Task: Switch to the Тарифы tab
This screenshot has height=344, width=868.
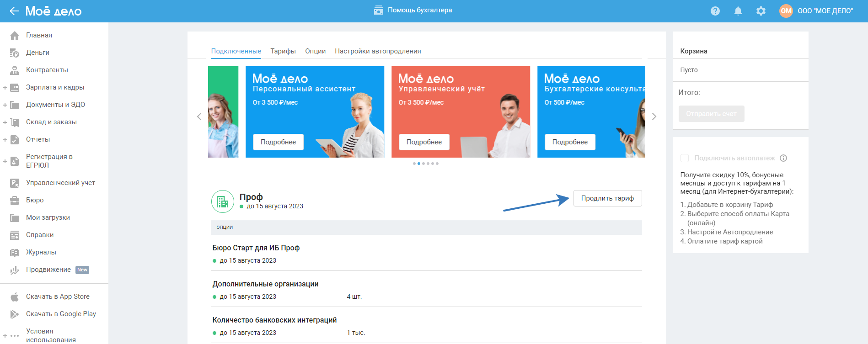Action: tap(283, 51)
